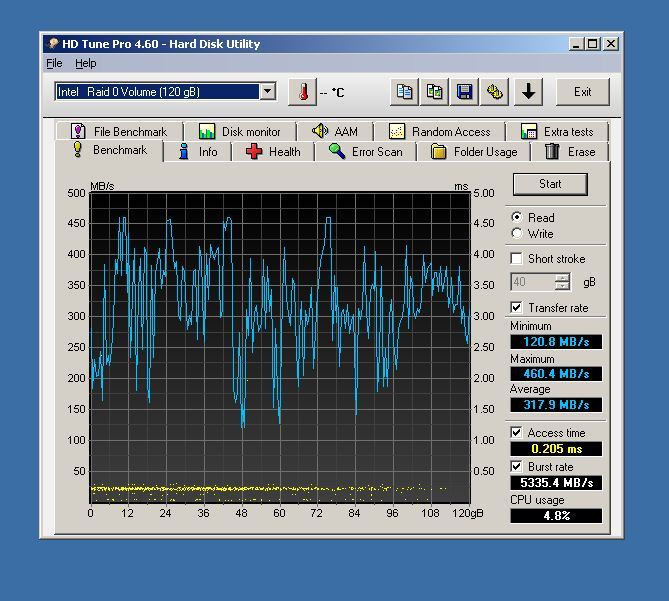Click the temperature thermometer icon
This screenshot has width=669, height=601.
[303, 92]
